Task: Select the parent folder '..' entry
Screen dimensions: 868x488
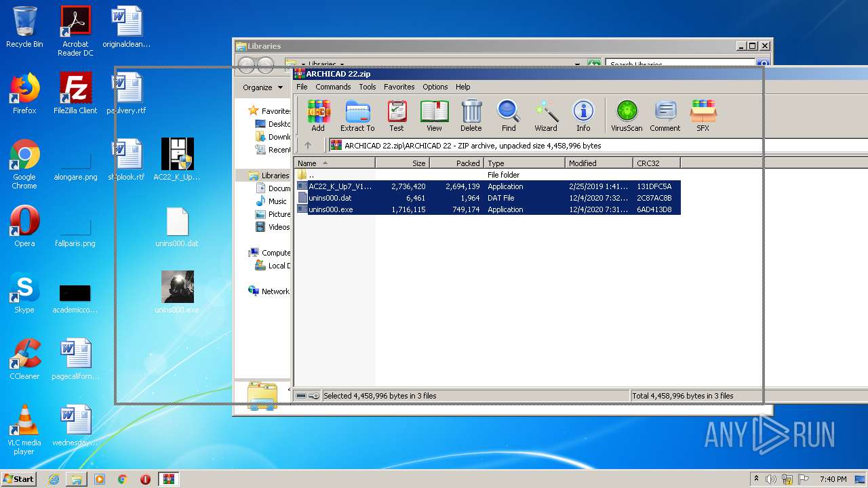Action: point(488,175)
